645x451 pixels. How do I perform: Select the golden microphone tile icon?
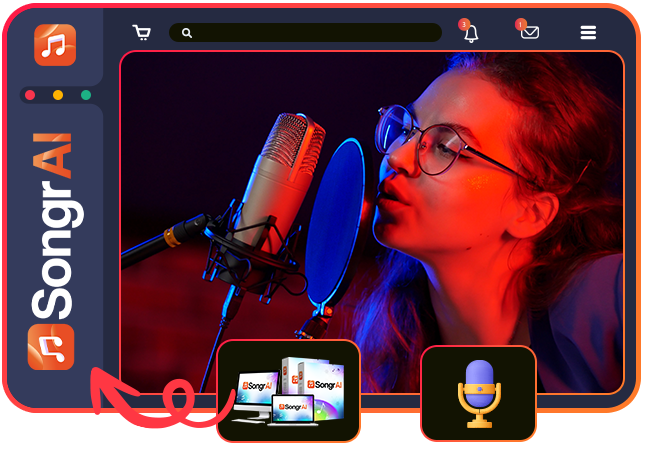click(478, 392)
